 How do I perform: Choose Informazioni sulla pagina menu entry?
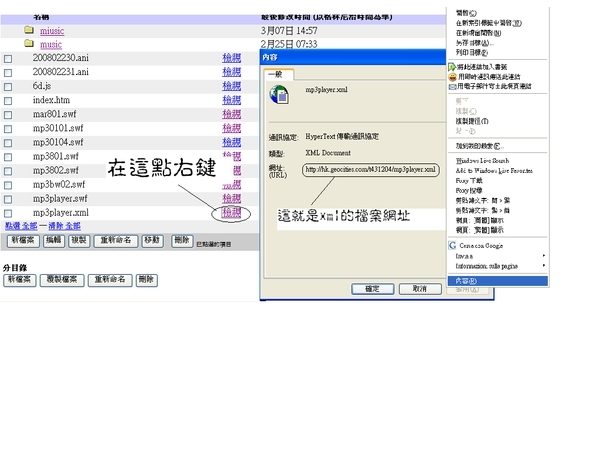(x=486, y=266)
